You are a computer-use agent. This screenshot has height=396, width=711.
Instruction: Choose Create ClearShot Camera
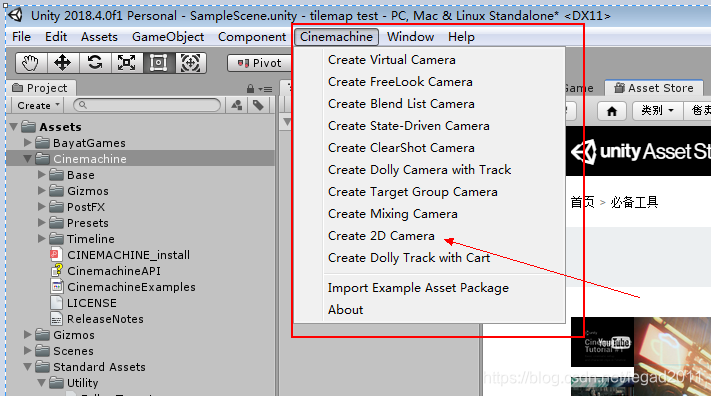[x=401, y=148]
